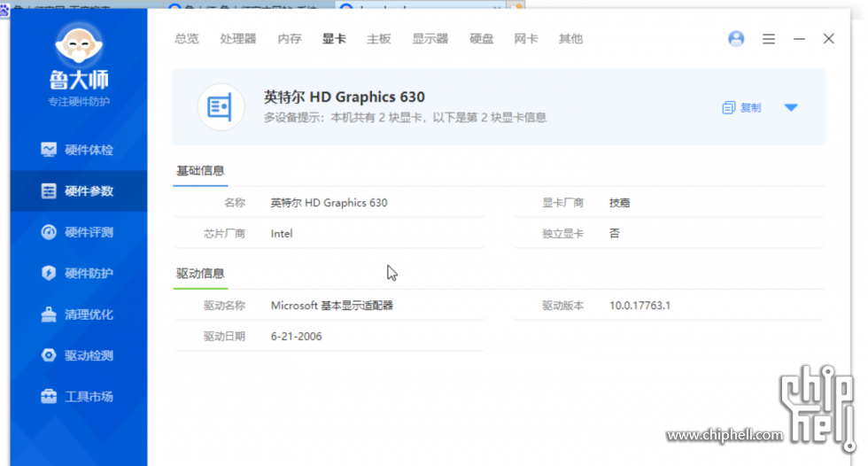Click the graphics card device icon
The image size is (868, 466).
click(221, 107)
